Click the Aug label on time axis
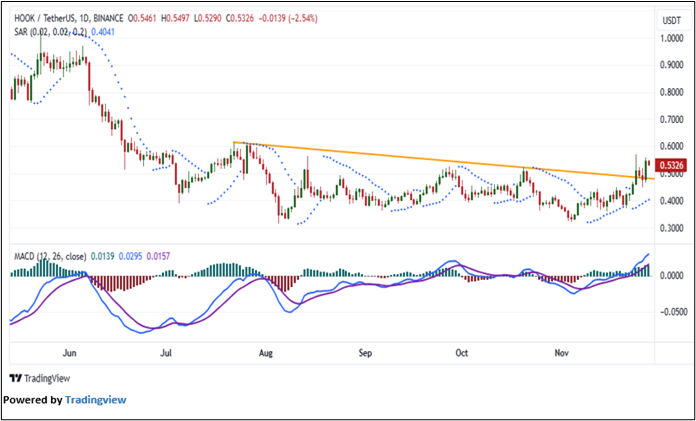This screenshot has width=696, height=421. [265, 353]
